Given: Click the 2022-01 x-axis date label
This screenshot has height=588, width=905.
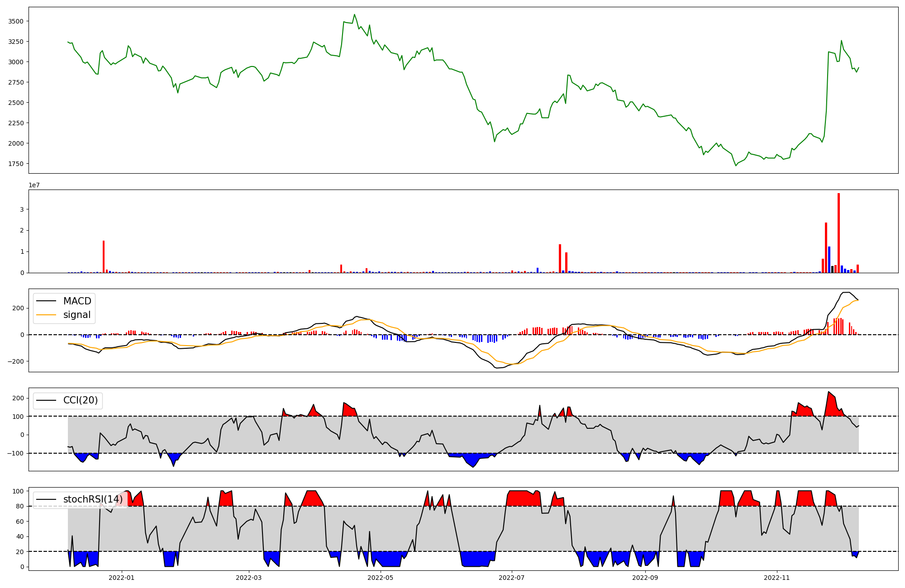Looking at the screenshot, I should [121, 578].
